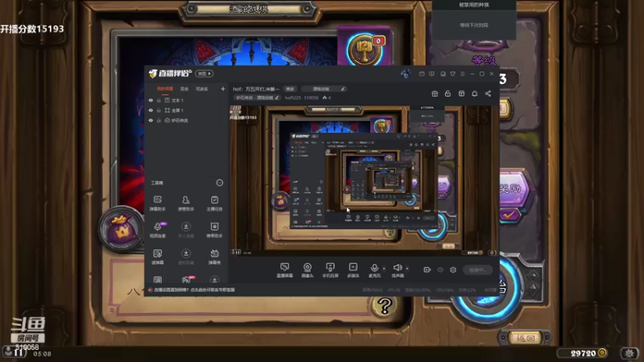Open the 榜单助手 ranking assistant tool
Screen dimensions: 644x362
[x=214, y=230]
